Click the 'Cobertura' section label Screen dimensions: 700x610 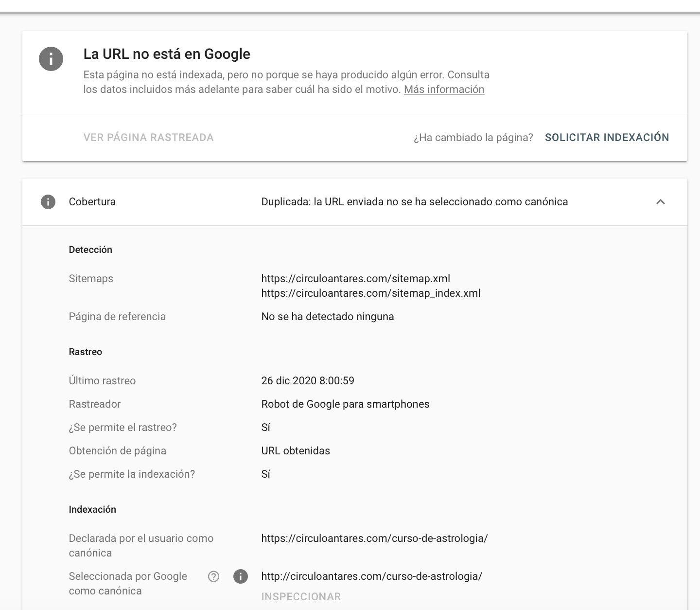point(92,202)
